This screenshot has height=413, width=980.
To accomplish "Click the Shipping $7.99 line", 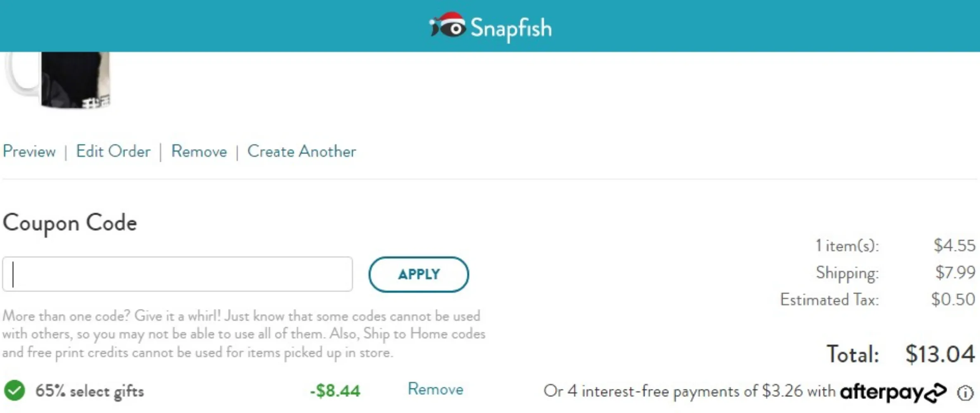I will pos(895,273).
